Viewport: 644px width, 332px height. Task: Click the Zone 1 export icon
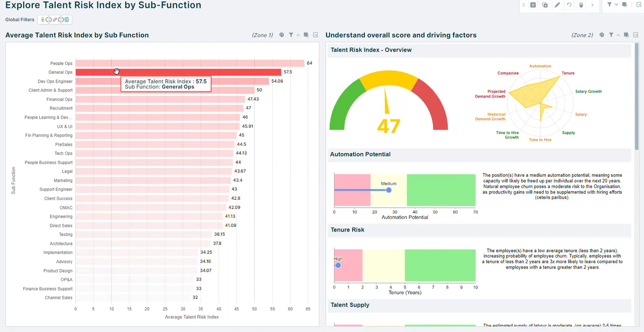(x=316, y=35)
